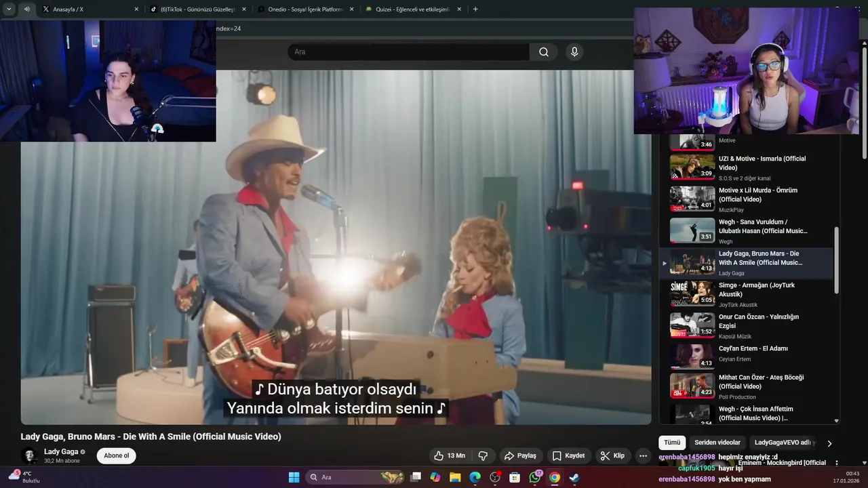868x488 pixels.
Task: Click the YouTube search magnifier icon
Action: [544, 52]
